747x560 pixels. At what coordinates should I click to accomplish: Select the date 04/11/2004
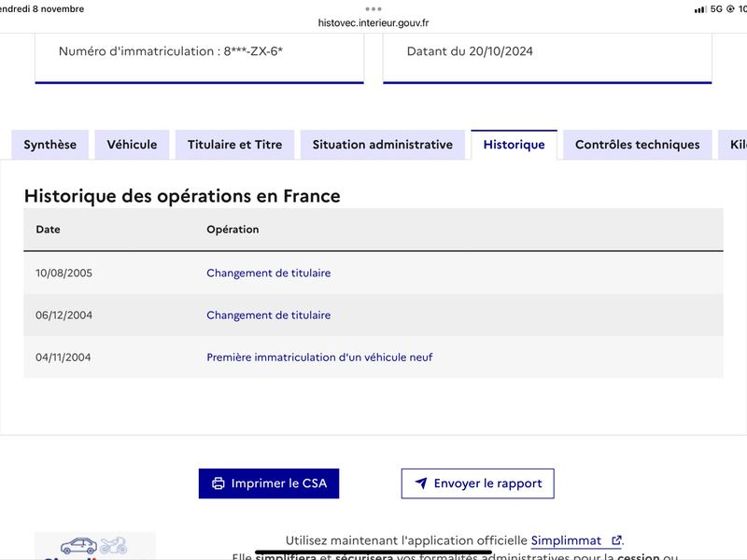63,357
